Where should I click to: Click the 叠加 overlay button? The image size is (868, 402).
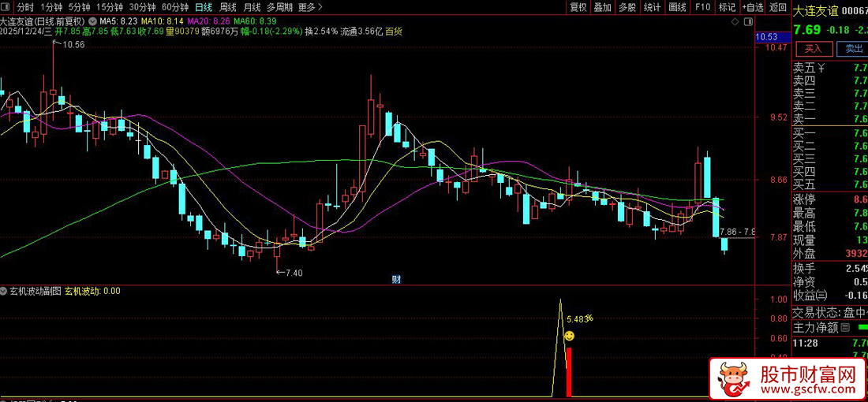(603, 7)
